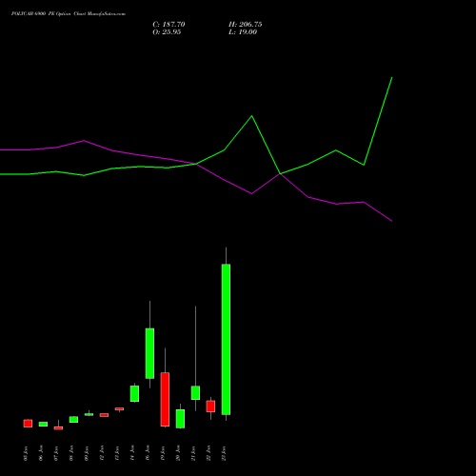Viewport: 476px width, 476px height.
Task: Select the close value C: 187.70
Action: pos(169,25)
